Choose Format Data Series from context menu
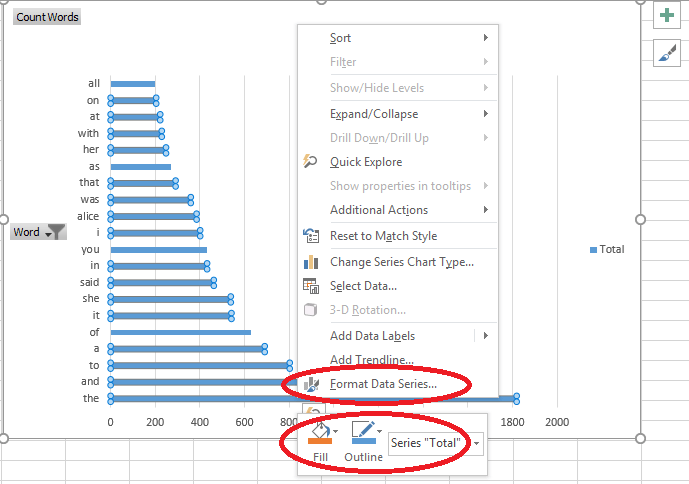Screen dimensions: 689x484 point(383,383)
